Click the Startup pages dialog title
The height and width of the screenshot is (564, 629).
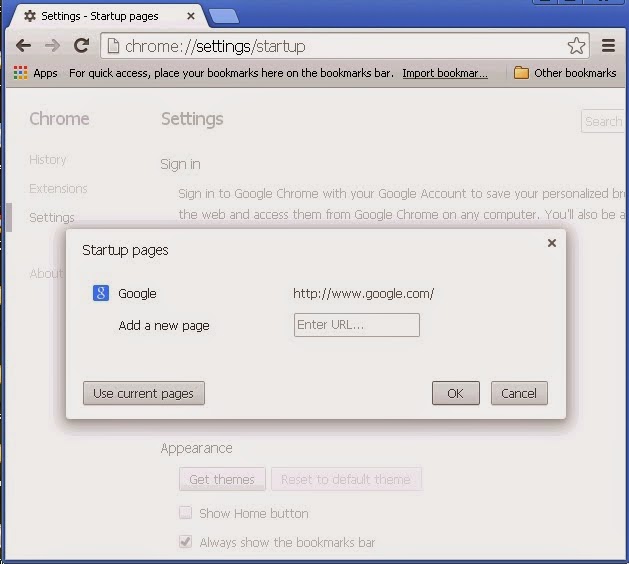[125, 250]
